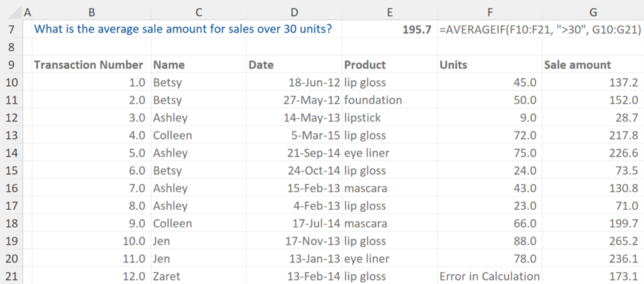Select column E header
This screenshot has width=644, height=284.
point(389,12)
